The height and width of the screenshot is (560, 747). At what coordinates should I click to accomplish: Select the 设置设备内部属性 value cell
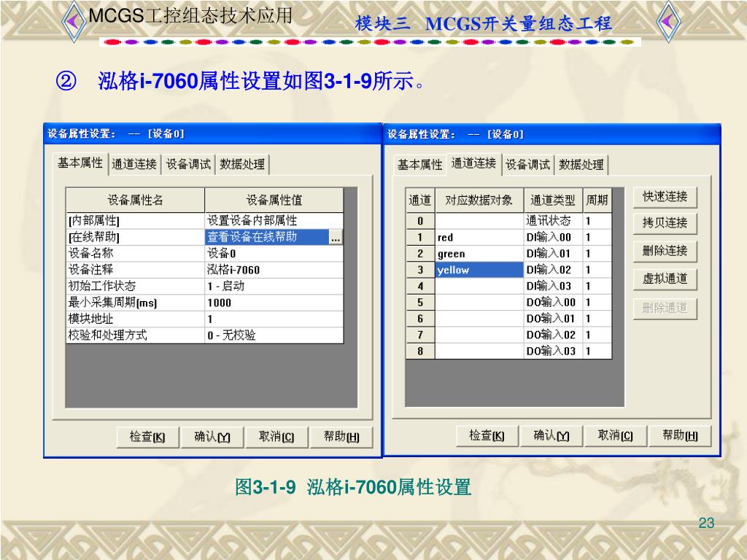point(274,220)
